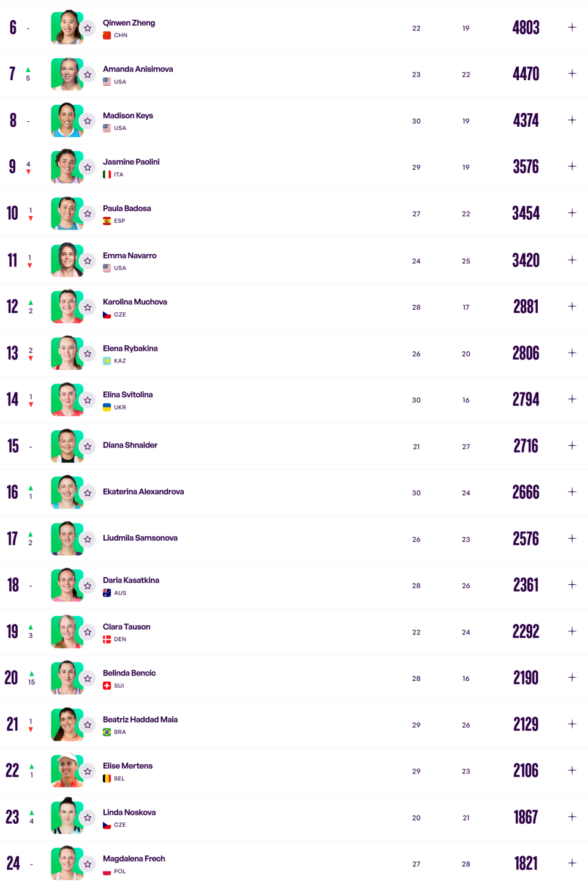Star Diana Shnaider's row
This screenshot has width=588, height=883.
pyautogui.click(x=88, y=446)
